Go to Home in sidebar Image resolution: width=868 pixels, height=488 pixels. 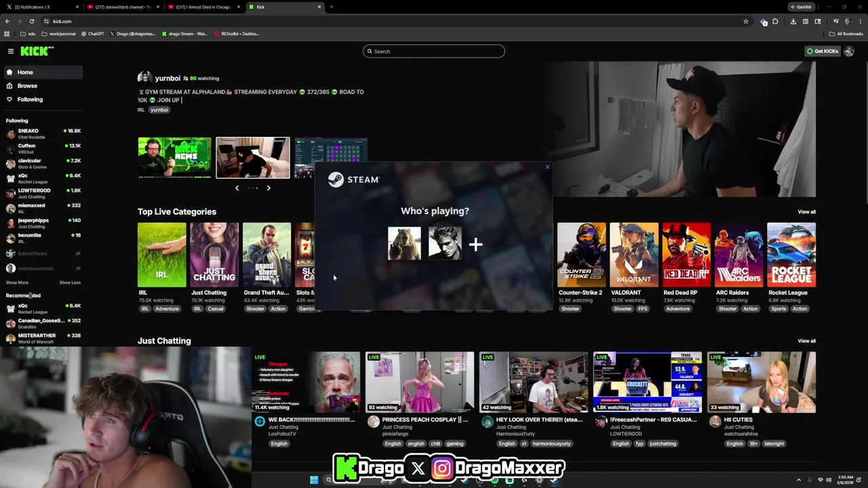(42, 72)
